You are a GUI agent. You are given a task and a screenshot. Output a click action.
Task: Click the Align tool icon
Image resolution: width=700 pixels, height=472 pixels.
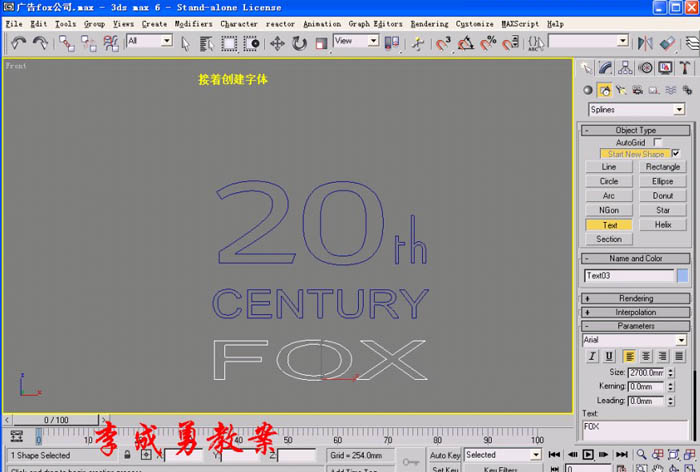point(667,43)
